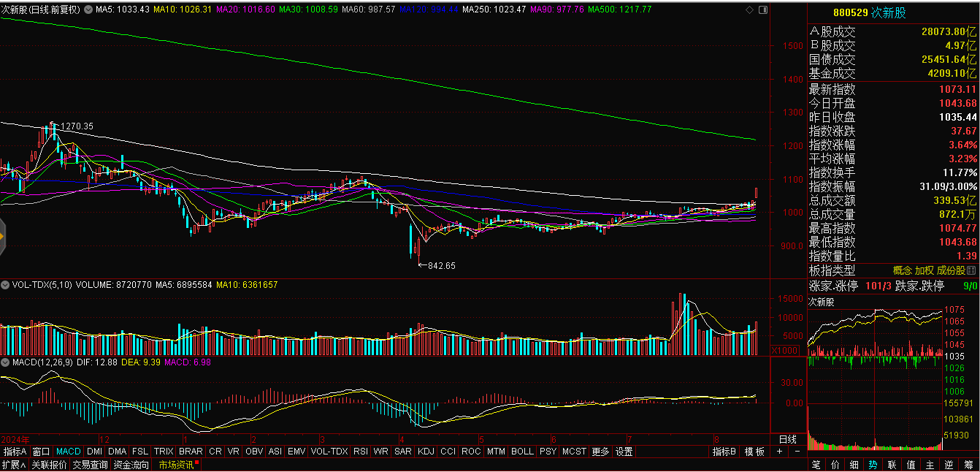The image size is (980, 472).
Task: Open the 设置 indicator settings
Action: 624,452
